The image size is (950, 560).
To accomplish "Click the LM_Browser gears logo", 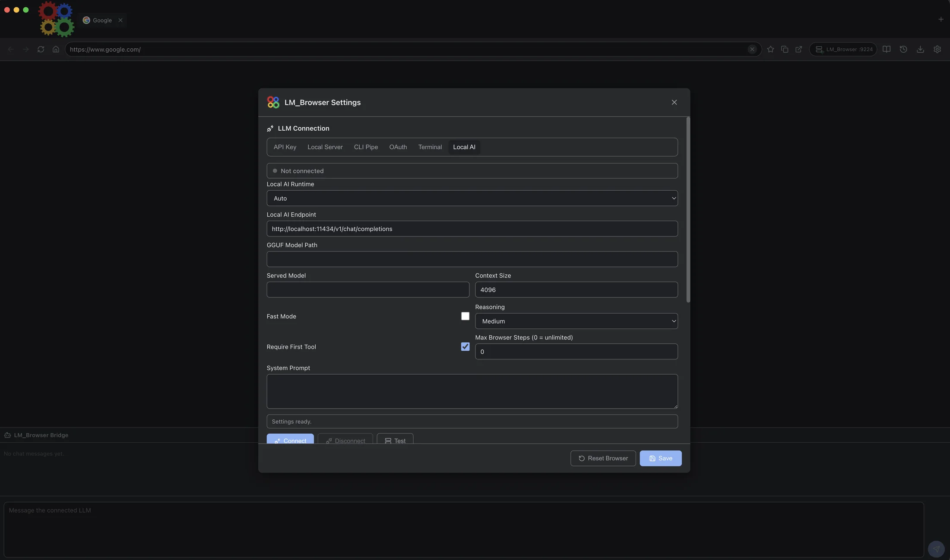I will tap(56, 19).
